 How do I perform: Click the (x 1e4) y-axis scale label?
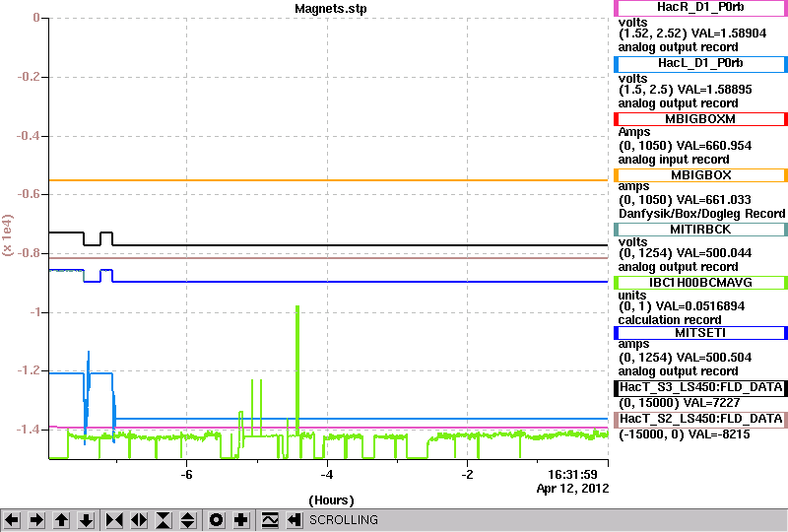tap(8, 235)
